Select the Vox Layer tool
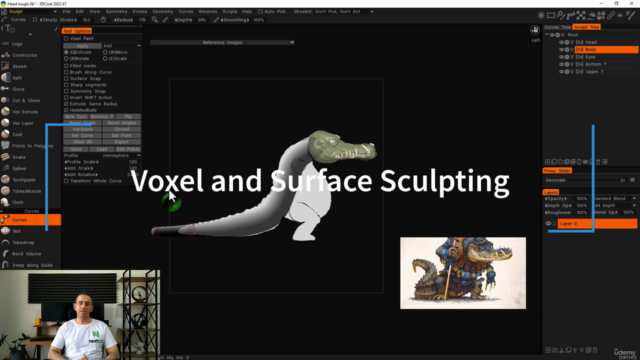 pyautogui.click(x=22, y=123)
